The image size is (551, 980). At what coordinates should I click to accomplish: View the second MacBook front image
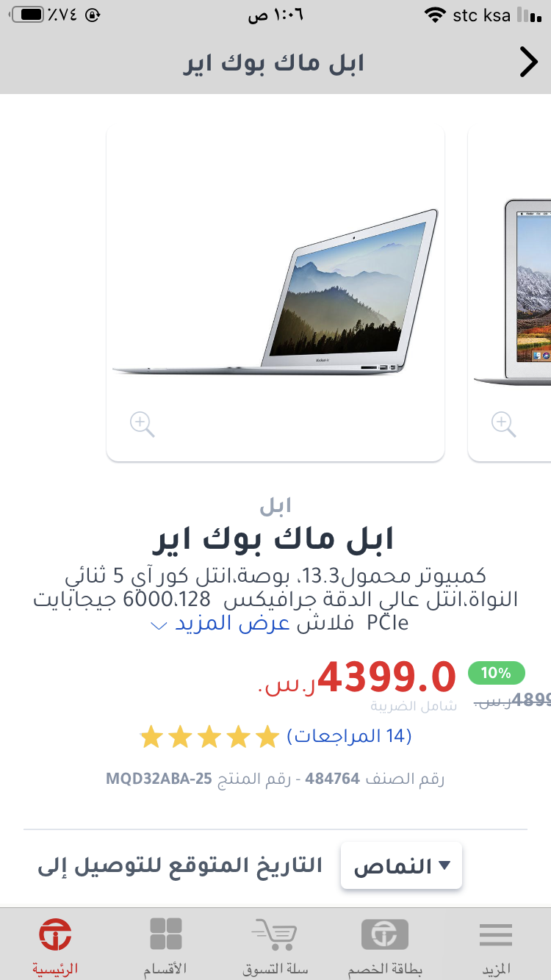coord(513,292)
